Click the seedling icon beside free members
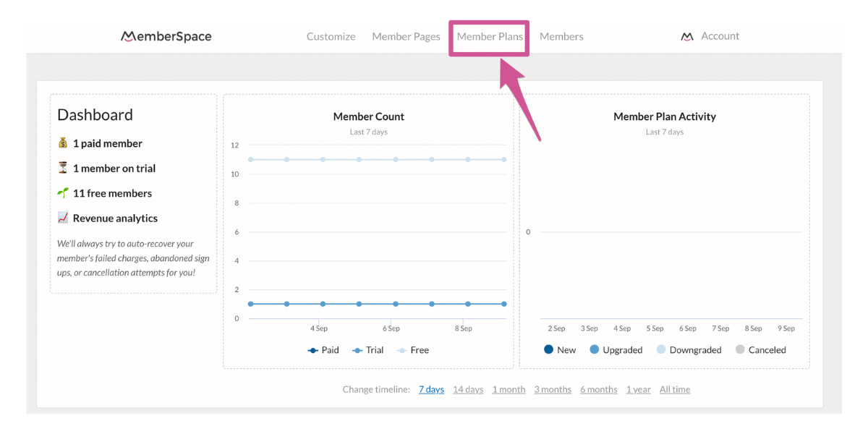 pos(63,193)
